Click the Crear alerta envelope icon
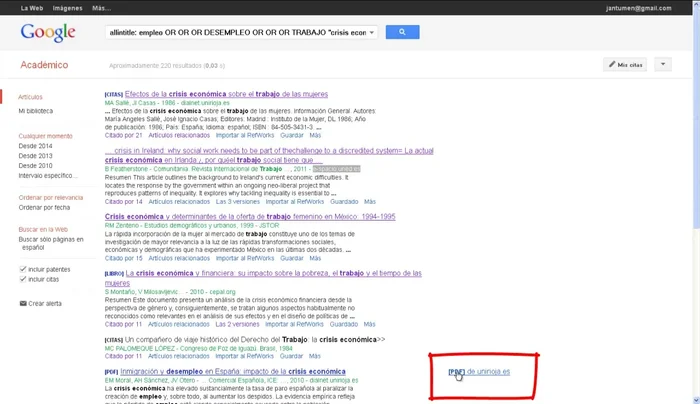 [x=24, y=302]
